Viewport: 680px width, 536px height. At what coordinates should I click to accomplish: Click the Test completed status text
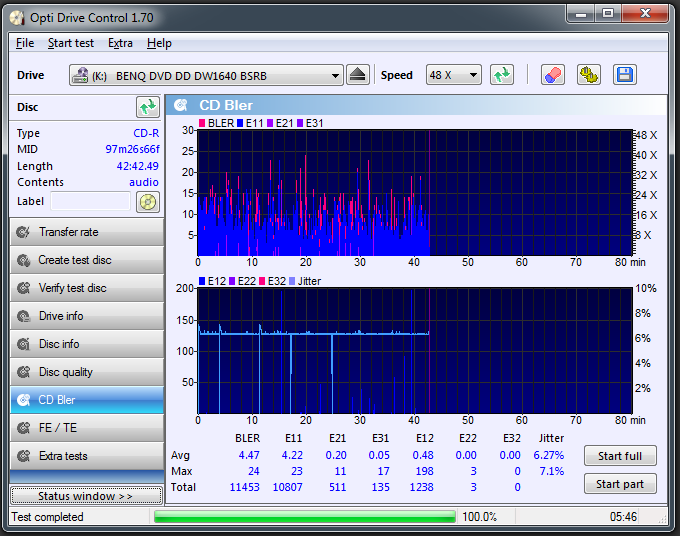pyautogui.click(x=47, y=517)
